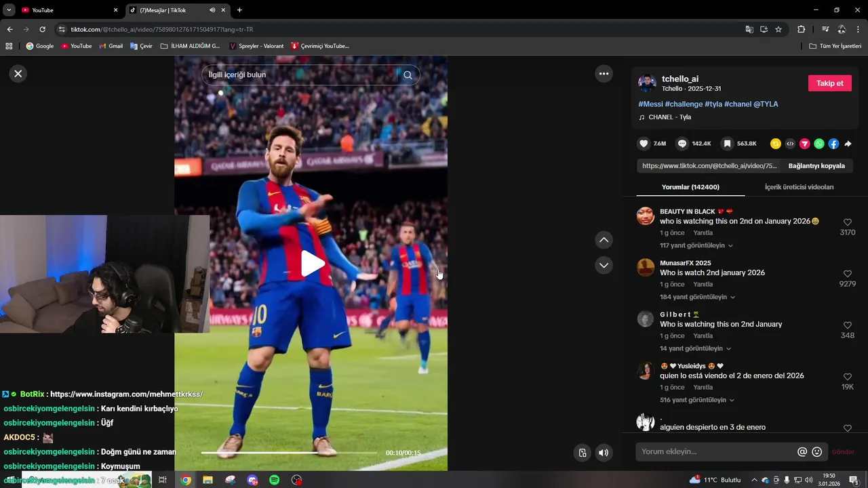Reply to the BEAUTY IN BLACK comment
The width and height of the screenshot is (868, 488).
(703, 232)
